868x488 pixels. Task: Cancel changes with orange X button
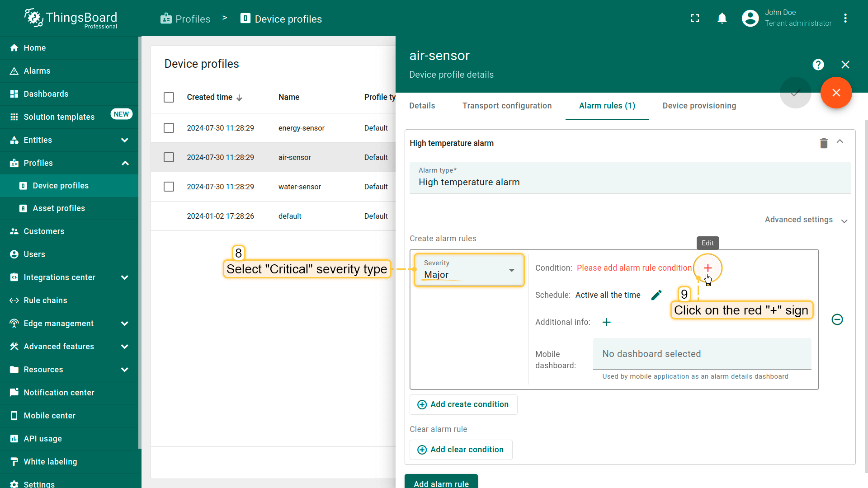click(x=836, y=93)
